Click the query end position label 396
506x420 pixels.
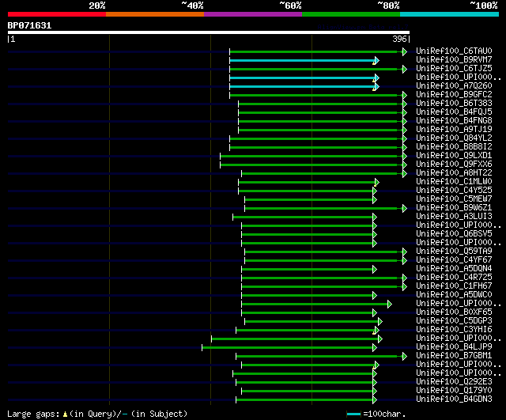(399, 39)
